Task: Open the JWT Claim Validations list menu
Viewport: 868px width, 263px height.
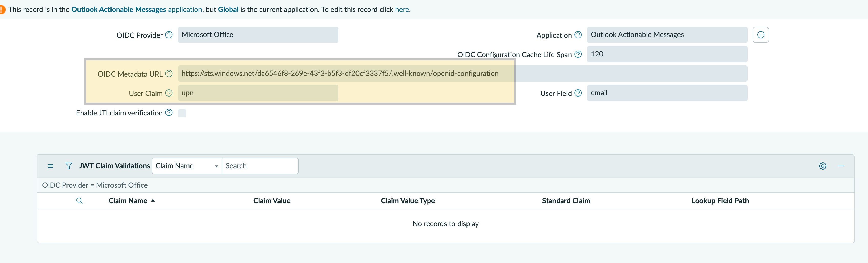Action: point(51,166)
